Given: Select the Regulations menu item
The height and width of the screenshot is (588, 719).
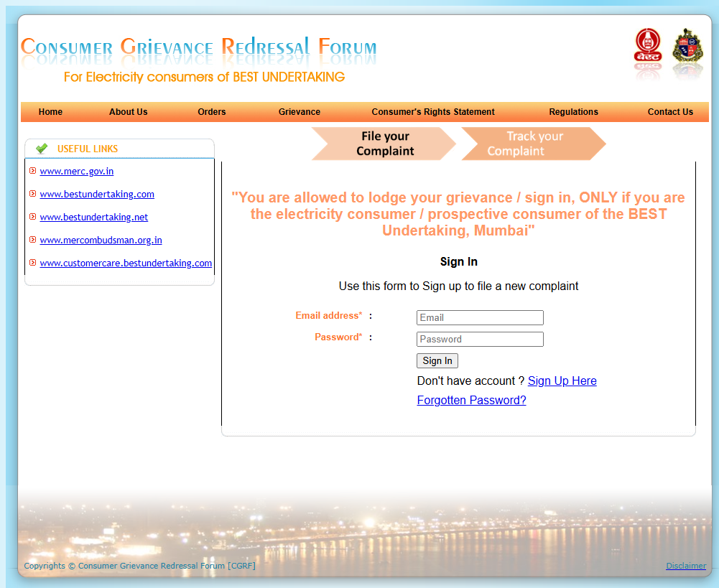Looking at the screenshot, I should click(x=573, y=112).
